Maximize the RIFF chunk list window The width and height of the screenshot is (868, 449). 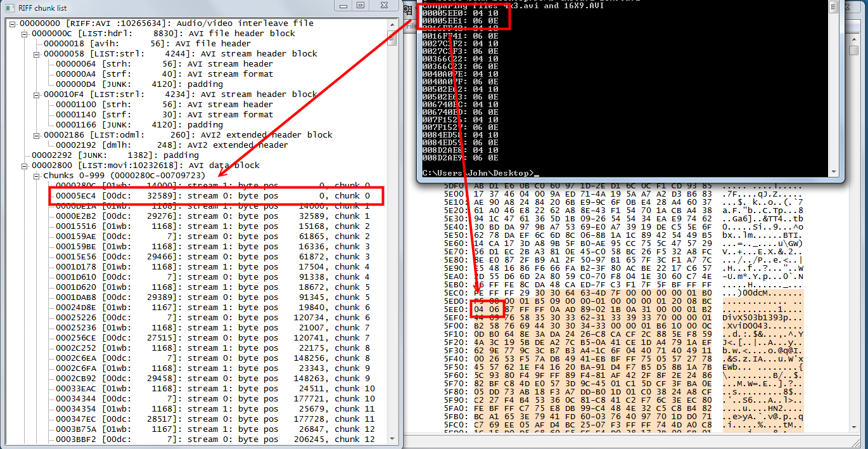361,6
